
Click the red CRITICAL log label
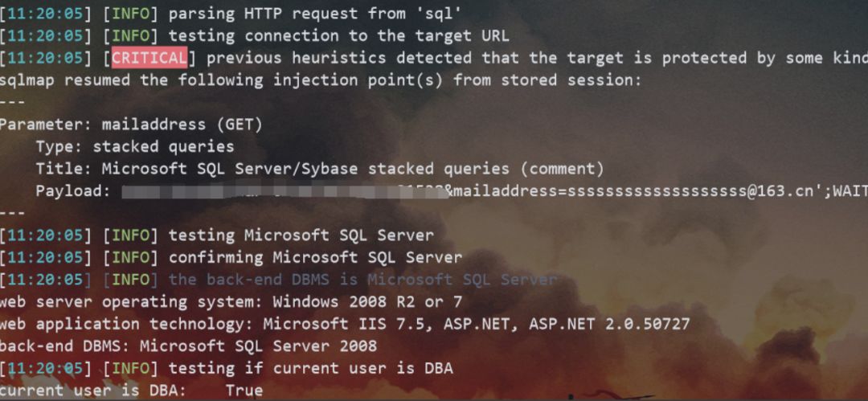[149, 58]
